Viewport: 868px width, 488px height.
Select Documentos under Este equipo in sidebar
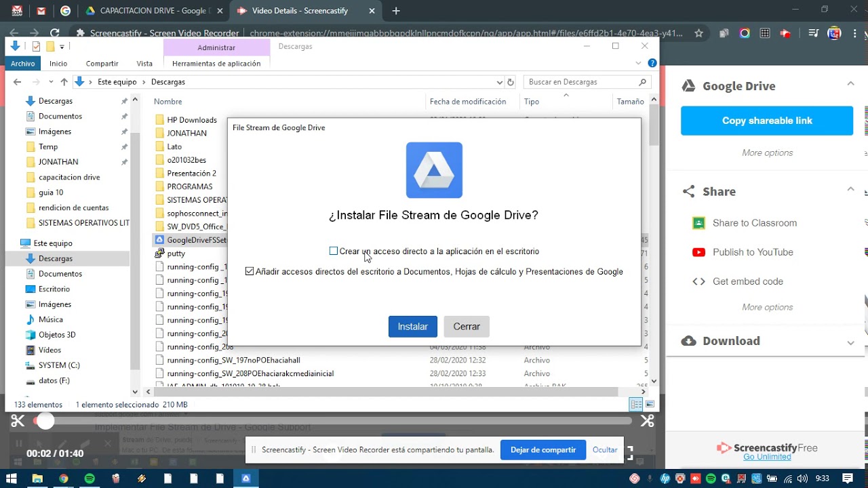tap(60, 274)
